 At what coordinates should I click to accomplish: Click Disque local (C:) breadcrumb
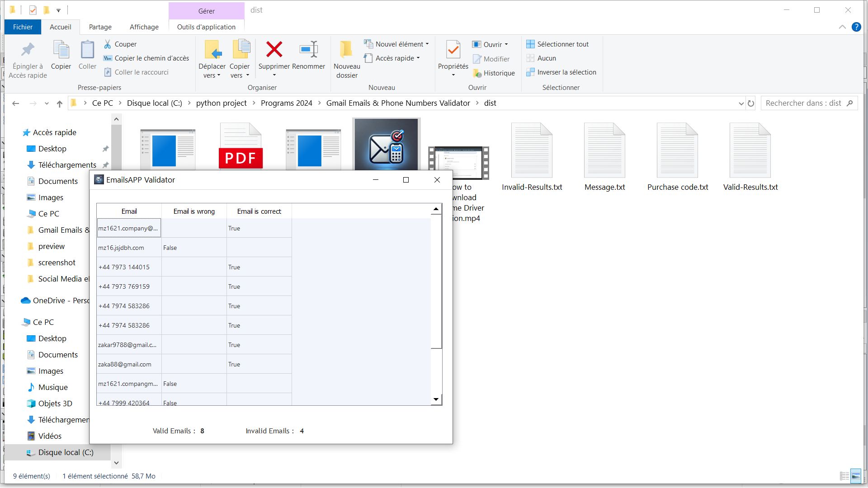155,103
